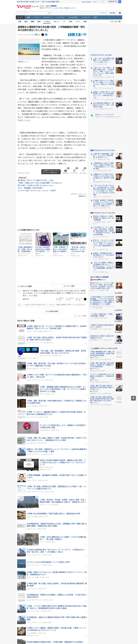Select the トップ navigation tab
This screenshot has width=138, height=644.
(20, 17)
